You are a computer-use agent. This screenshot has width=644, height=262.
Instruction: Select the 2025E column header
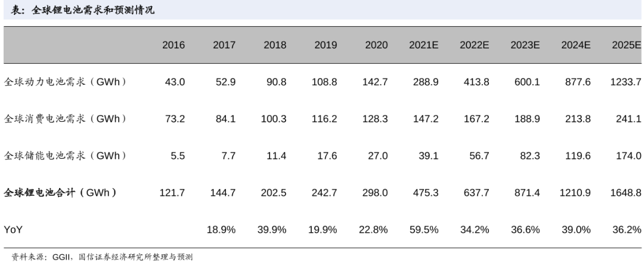pos(626,45)
